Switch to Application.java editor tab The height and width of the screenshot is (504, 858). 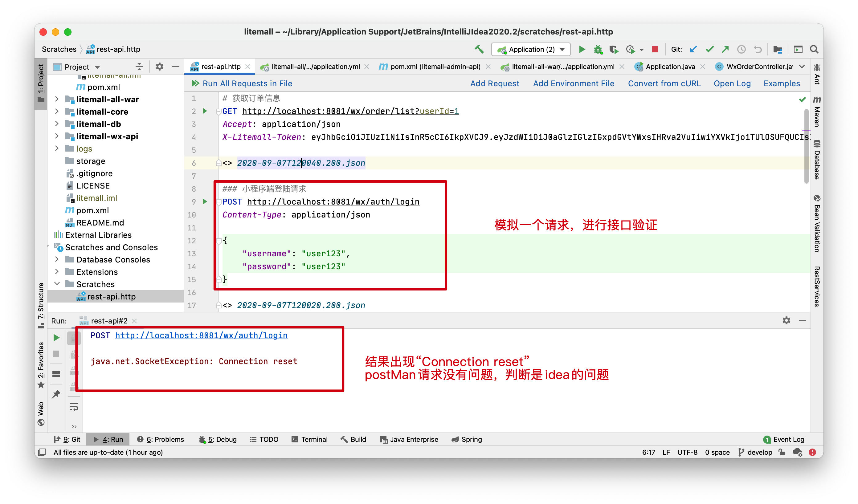(x=670, y=67)
